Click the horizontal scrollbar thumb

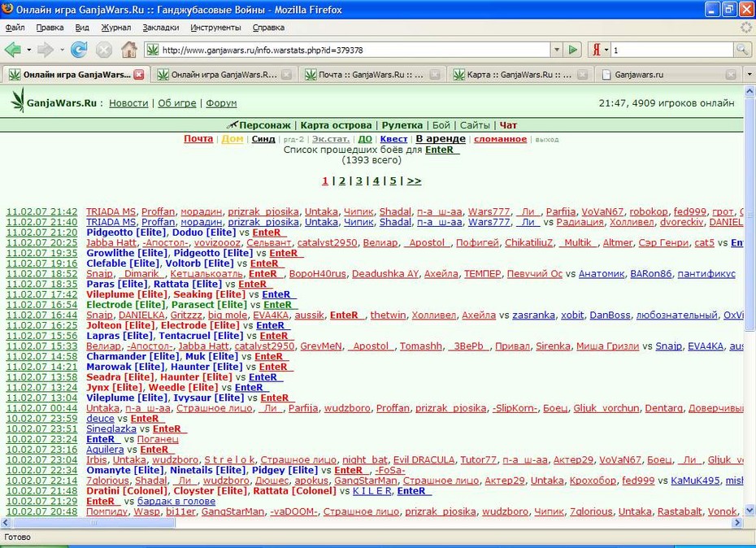pos(94,523)
